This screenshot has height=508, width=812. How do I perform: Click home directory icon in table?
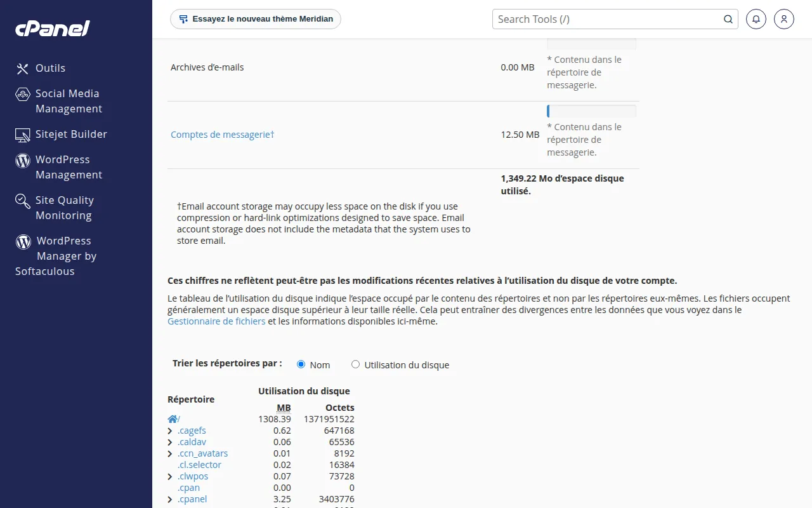coord(173,419)
